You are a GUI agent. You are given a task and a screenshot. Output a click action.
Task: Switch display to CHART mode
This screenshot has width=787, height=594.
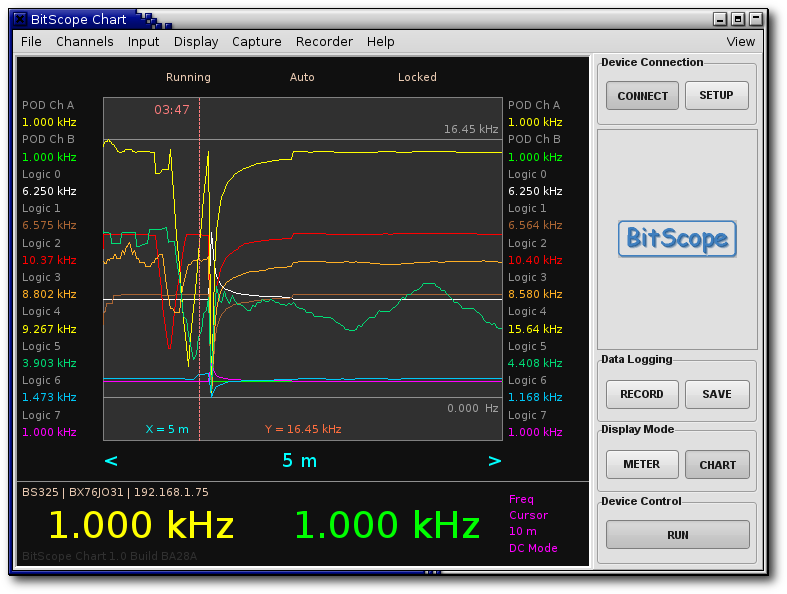(x=717, y=464)
